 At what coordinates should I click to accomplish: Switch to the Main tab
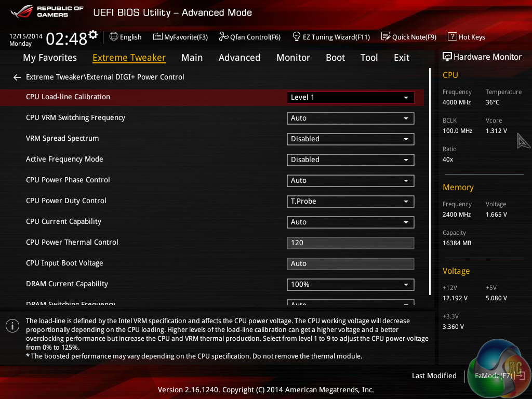[x=192, y=58]
